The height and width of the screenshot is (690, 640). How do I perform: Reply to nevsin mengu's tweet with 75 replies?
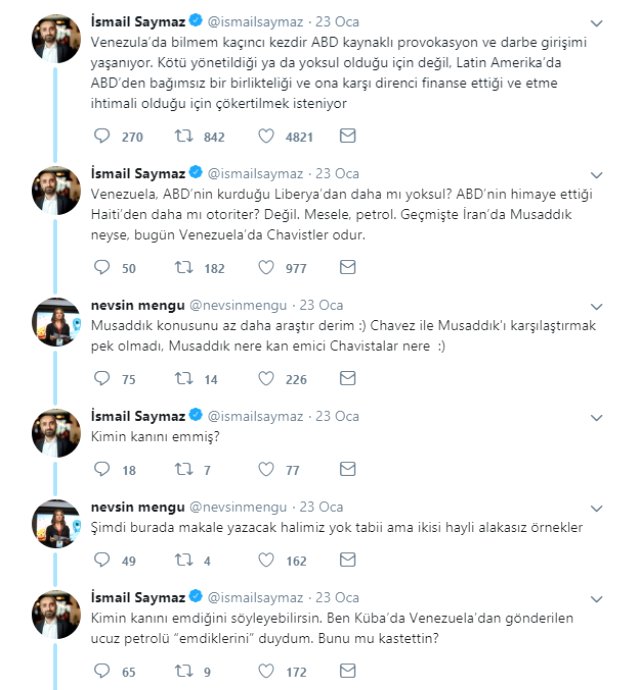click(103, 378)
